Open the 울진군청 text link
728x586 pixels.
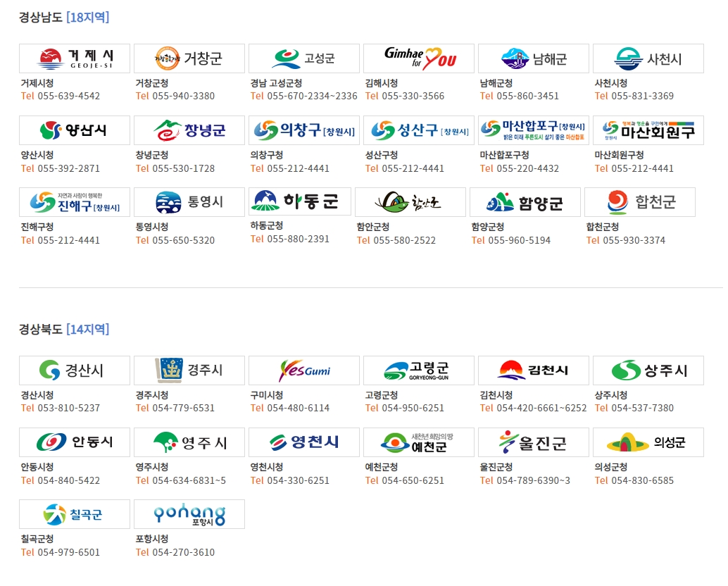(496, 467)
